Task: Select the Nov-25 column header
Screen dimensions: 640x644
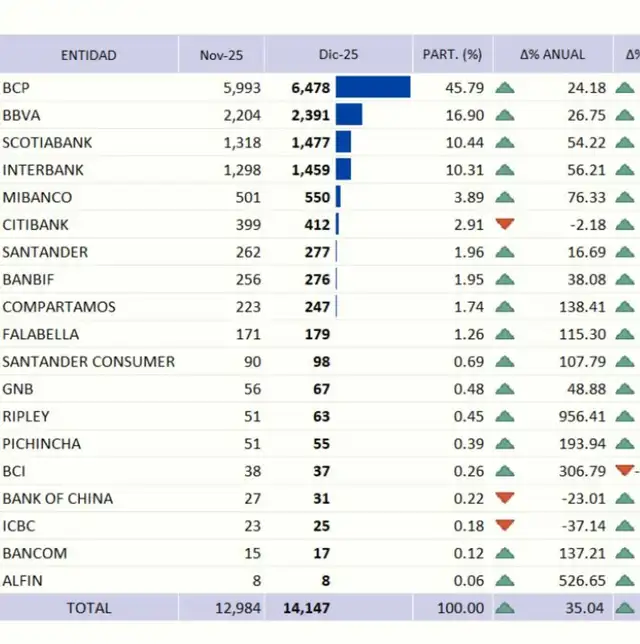Action: coord(221,55)
